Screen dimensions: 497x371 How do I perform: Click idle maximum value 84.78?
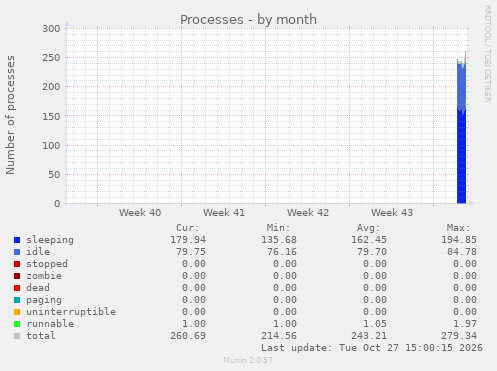click(462, 252)
